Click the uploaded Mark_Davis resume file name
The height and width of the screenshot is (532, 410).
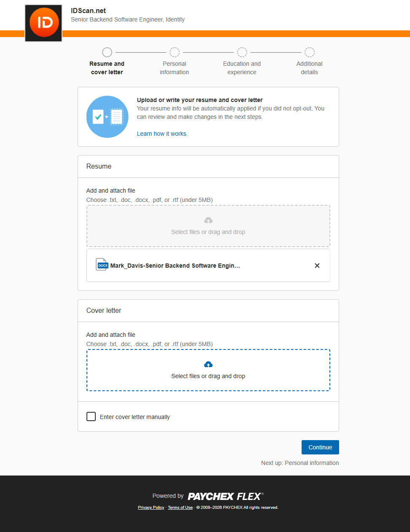point(175,266)
